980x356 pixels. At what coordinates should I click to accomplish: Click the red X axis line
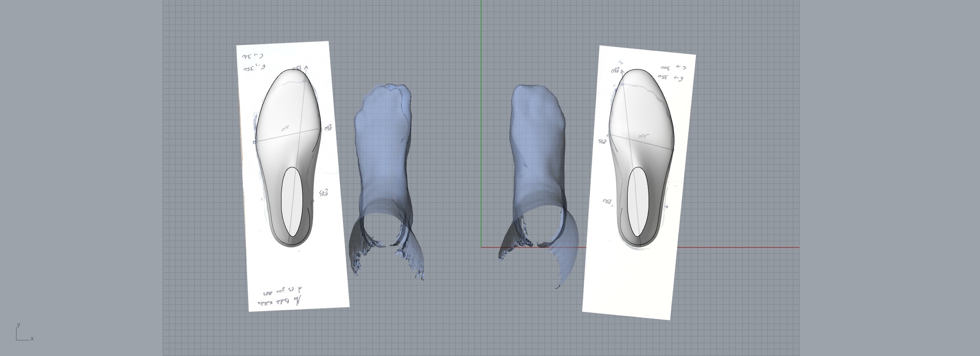pyautogui.click(x=735, y=247)
